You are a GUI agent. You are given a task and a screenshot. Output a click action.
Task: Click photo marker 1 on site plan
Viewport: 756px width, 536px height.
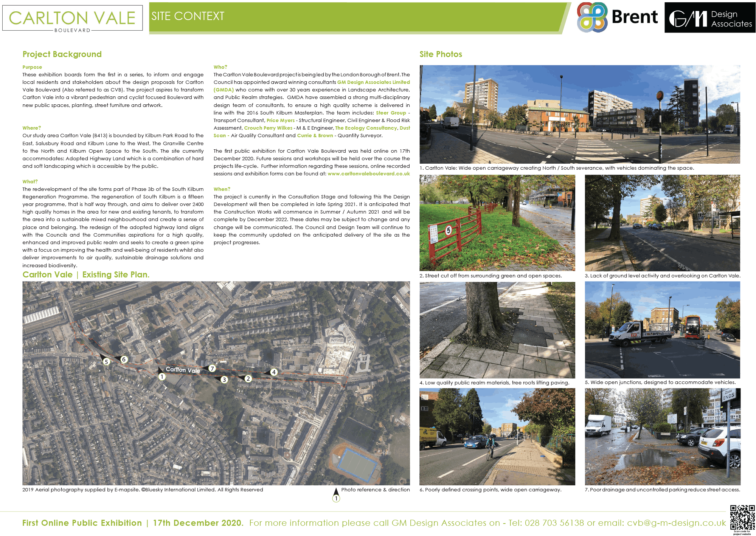pos(162,376)
